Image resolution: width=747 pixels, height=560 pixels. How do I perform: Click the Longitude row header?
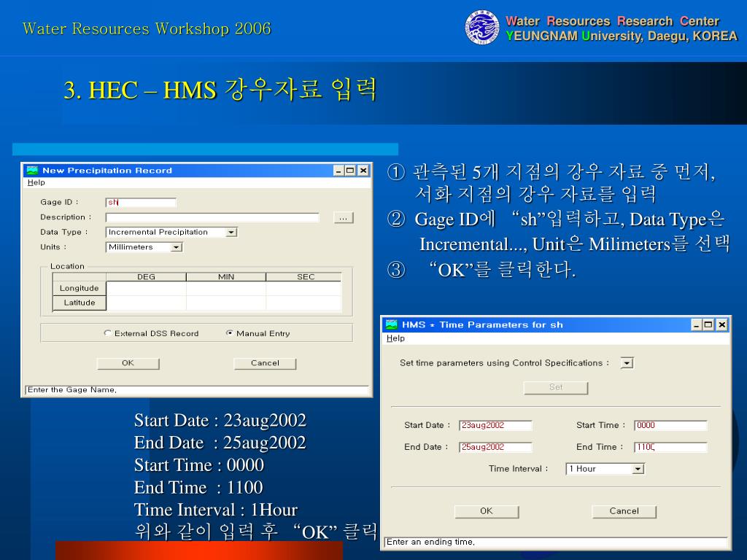point(79,289)
